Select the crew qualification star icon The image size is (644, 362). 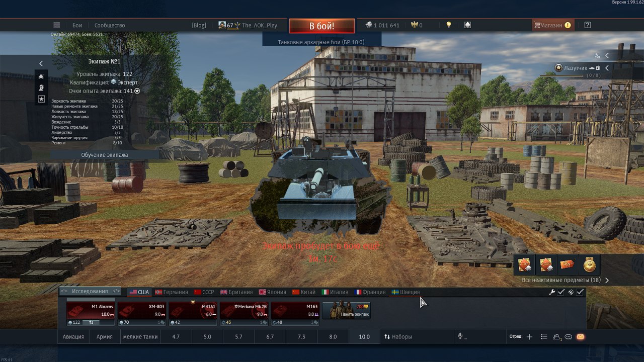(x=41, y=99)
